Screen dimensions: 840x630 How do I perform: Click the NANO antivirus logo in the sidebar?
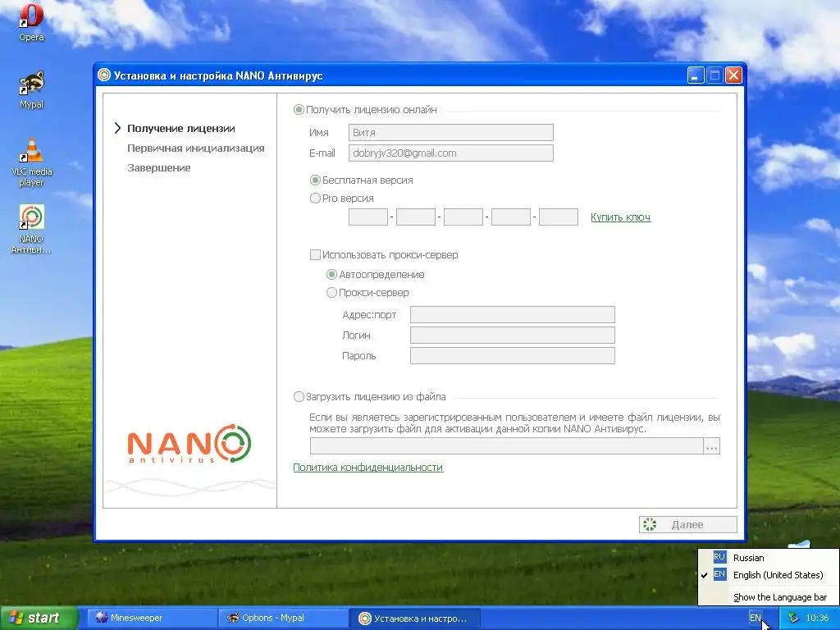tap(189, 444)
